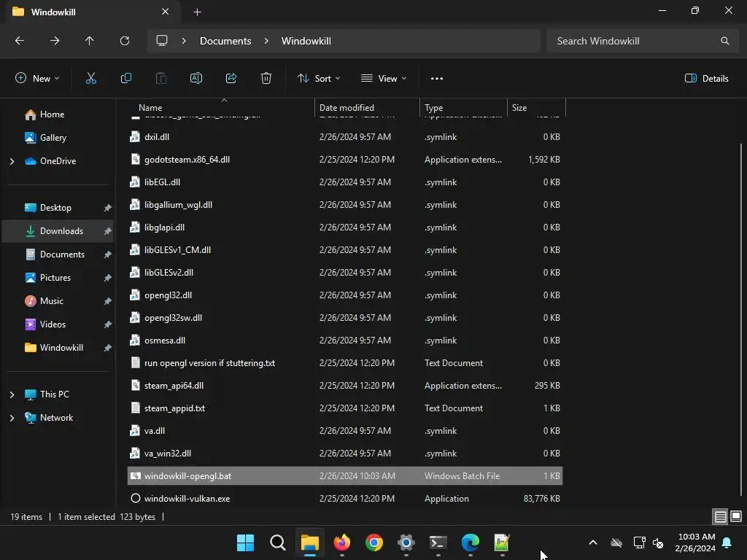This screenshot has height=560, width=747.
Task: Click the Delete trash can icon
Action: [266, 79]
